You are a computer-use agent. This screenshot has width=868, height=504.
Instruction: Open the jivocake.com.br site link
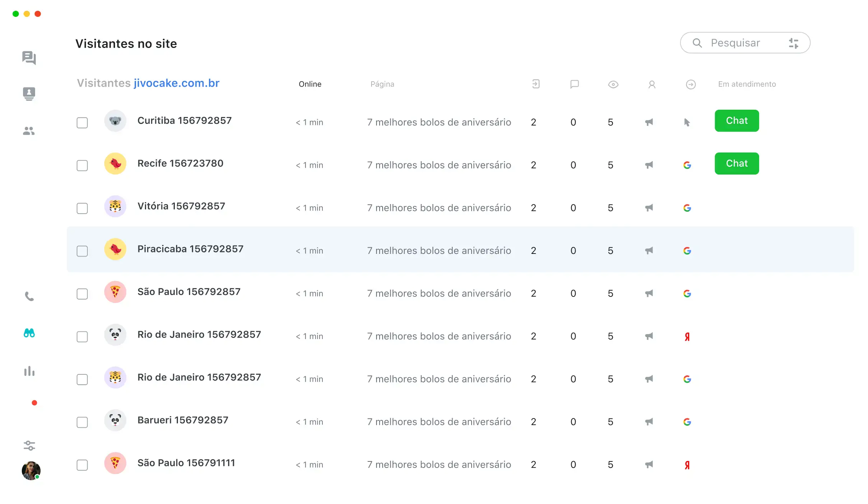(x=176, y=83)
